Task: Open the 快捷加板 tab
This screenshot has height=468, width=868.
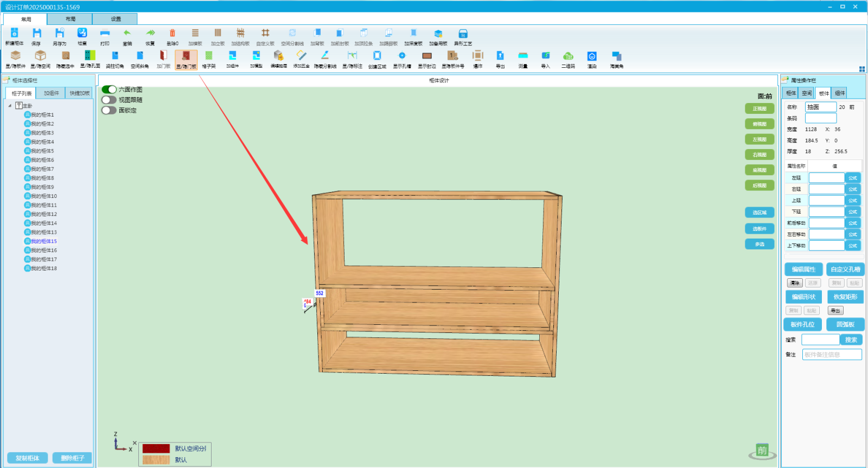Action: click(x=80, y=93)
